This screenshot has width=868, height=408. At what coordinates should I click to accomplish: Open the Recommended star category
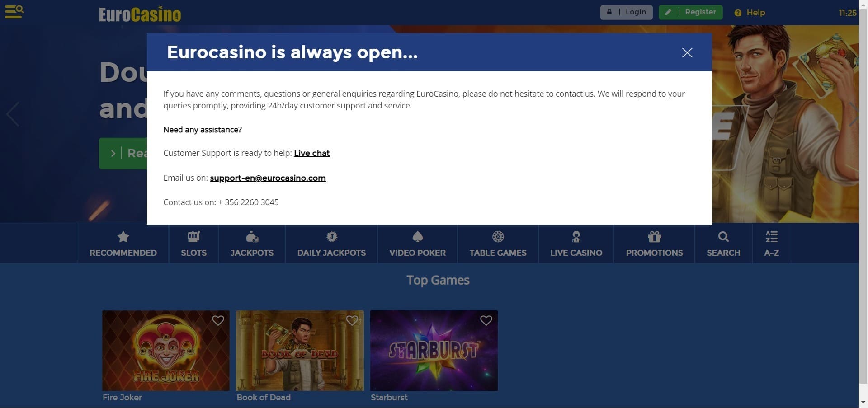123,243
